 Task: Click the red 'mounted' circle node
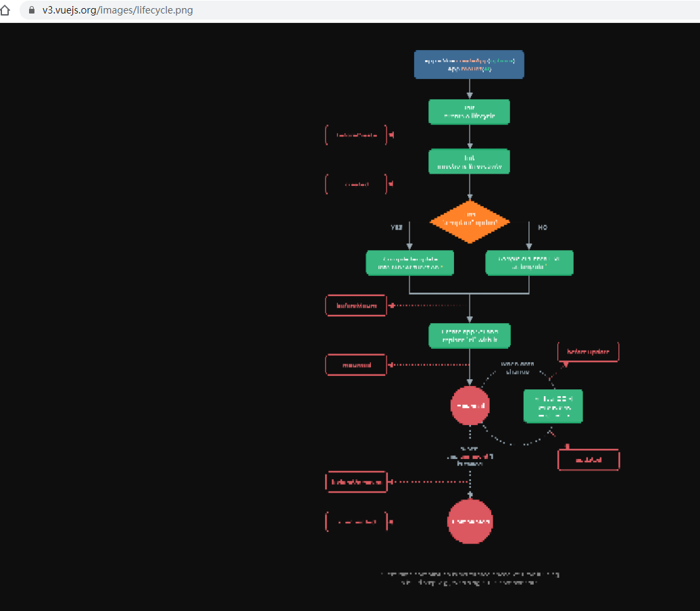click(x=470, y=406)
